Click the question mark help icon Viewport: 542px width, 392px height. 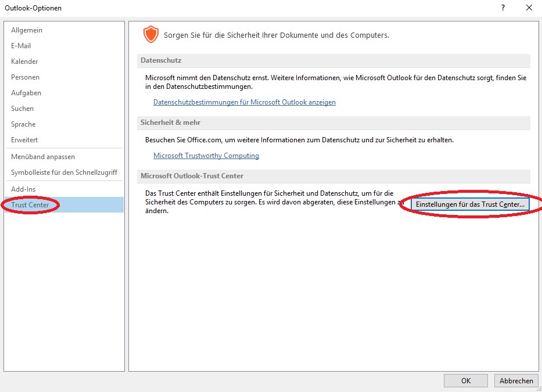point(502,8)
